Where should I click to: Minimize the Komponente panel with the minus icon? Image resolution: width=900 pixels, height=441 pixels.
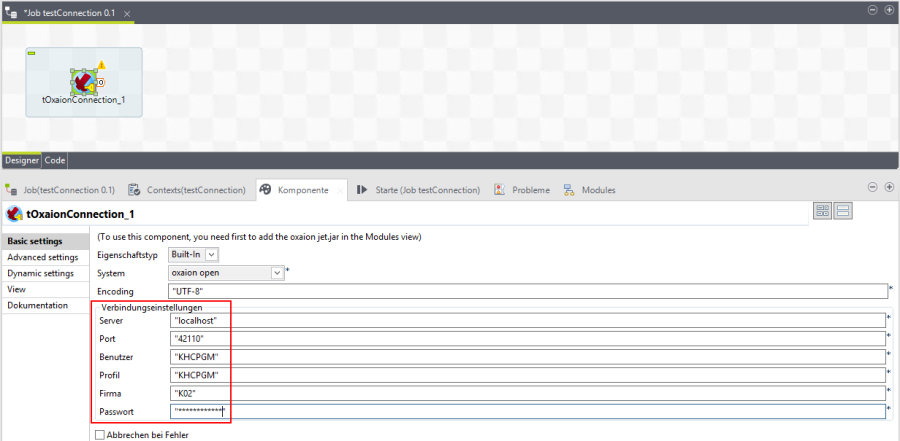(873, 187)
